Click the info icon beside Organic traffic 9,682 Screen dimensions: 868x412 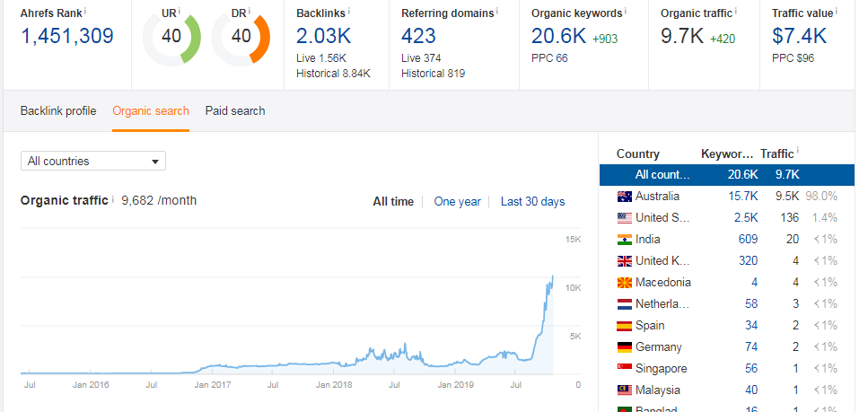click(x=112, y=197)
